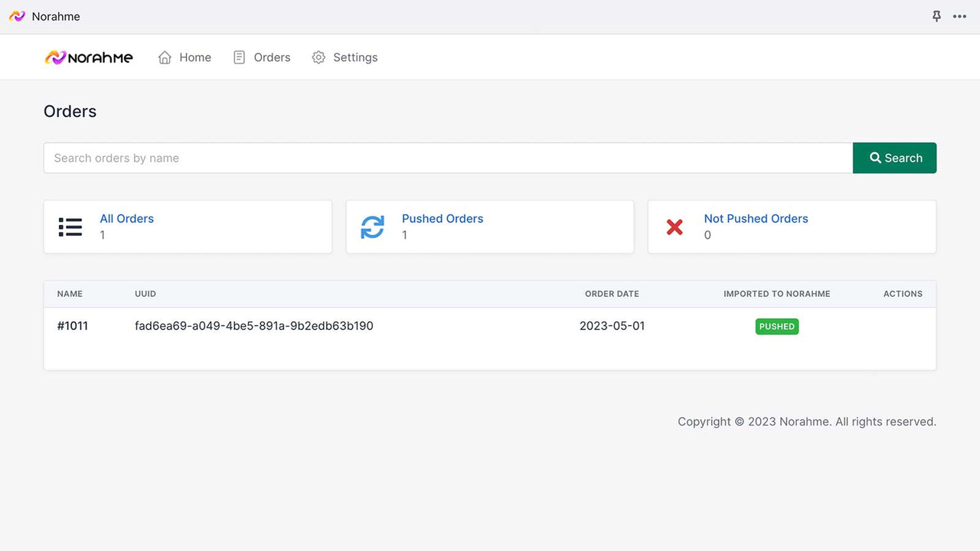
Task: Open the ellipsis options menu top right
Action: coord(960,16)
